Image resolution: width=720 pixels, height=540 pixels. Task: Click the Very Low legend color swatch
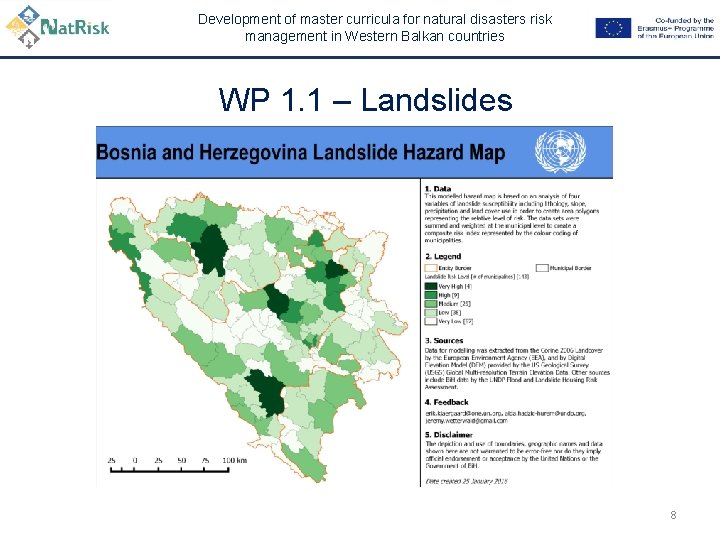(x=431, y=321)
